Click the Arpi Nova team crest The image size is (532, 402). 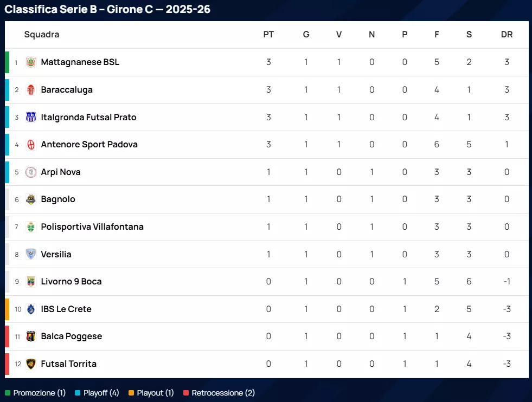coord(31,172)
